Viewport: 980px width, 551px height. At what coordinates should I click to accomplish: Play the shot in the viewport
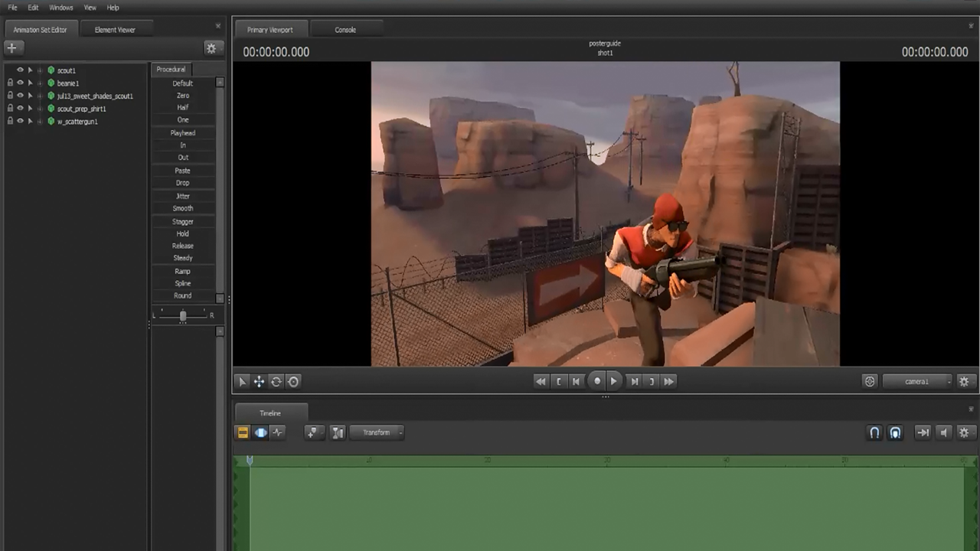(x=615, y=381)
